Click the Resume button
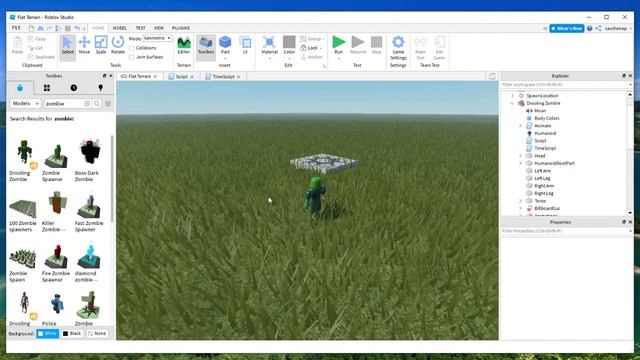 358,45
